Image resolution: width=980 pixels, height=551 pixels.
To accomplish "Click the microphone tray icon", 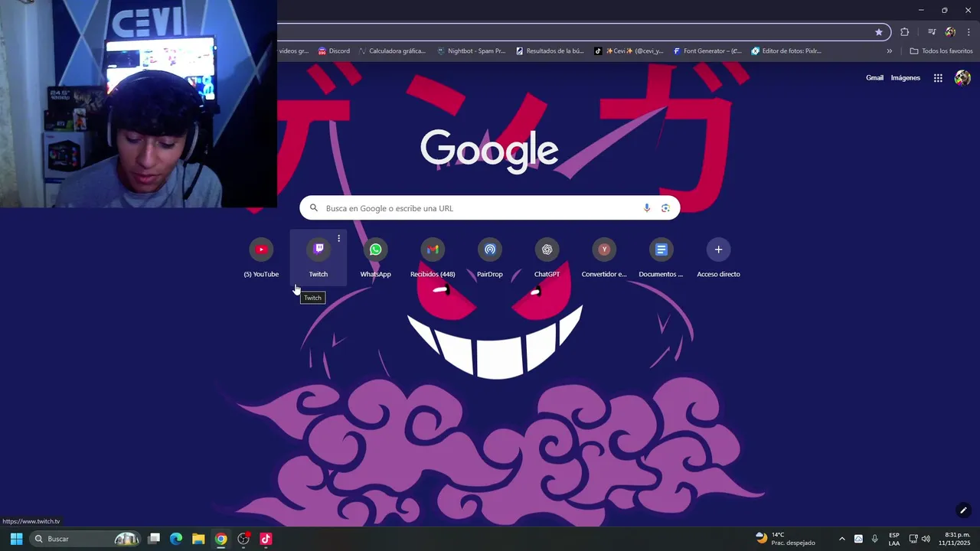I will pos(875,539).
